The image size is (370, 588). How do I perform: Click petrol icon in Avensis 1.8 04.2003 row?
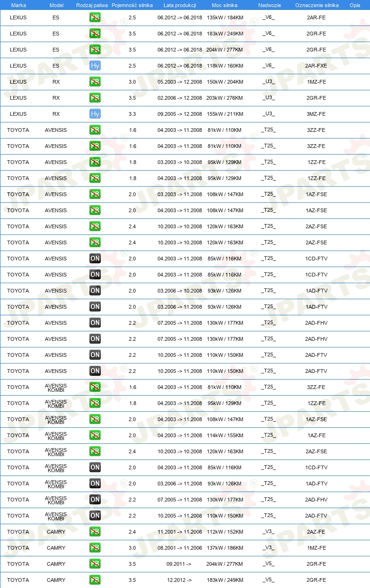(95, 178)
